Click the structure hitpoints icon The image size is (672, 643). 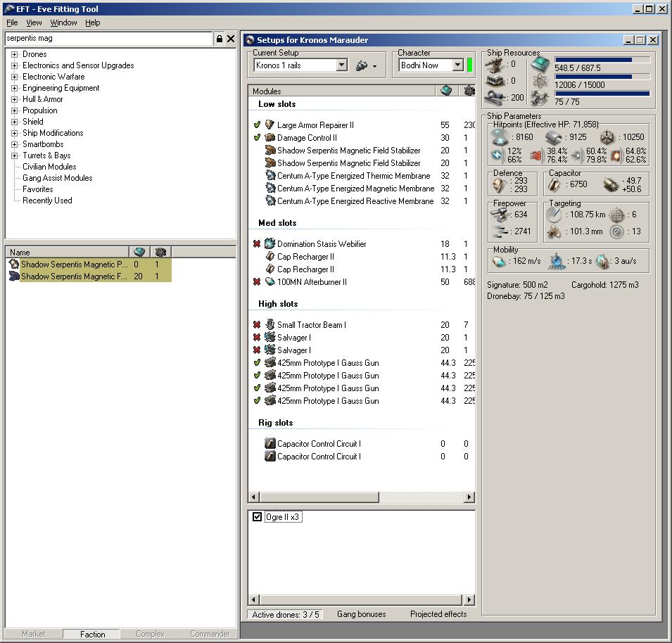coord(607,137)
